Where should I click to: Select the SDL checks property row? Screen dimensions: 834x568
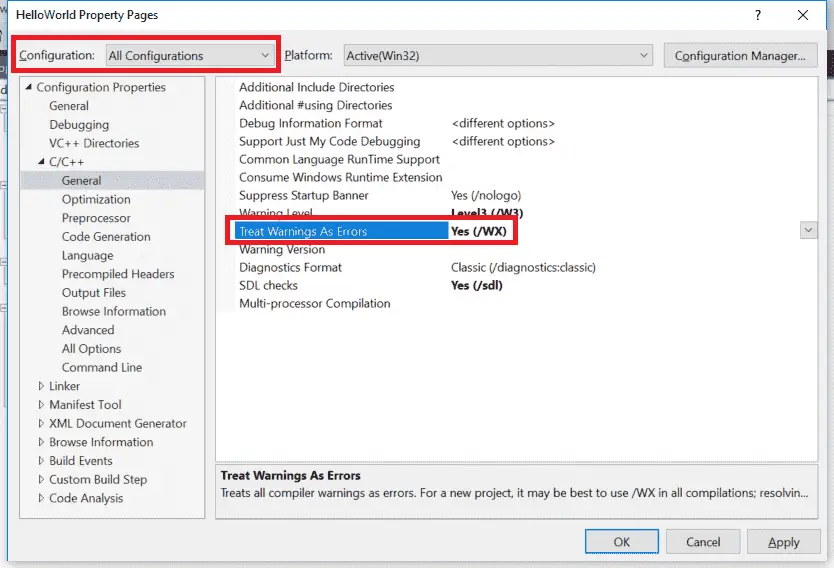(x=268, y=285)
